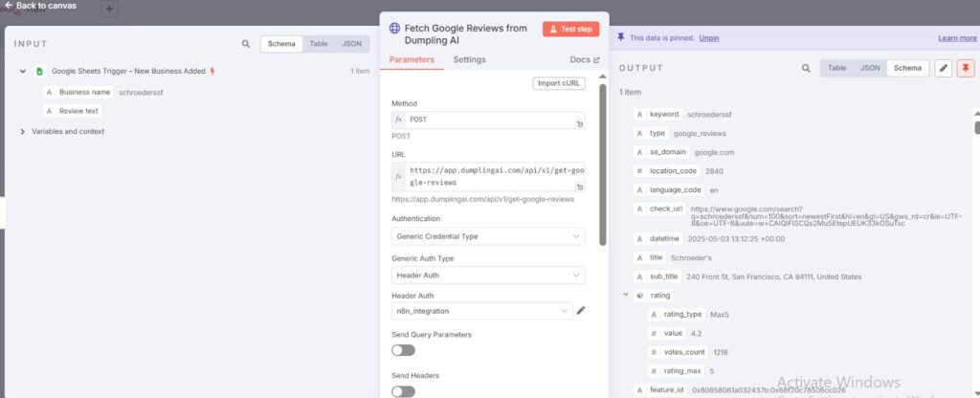Edit output data with pencil icon
The image size is (980, 398).
[943, 68]
